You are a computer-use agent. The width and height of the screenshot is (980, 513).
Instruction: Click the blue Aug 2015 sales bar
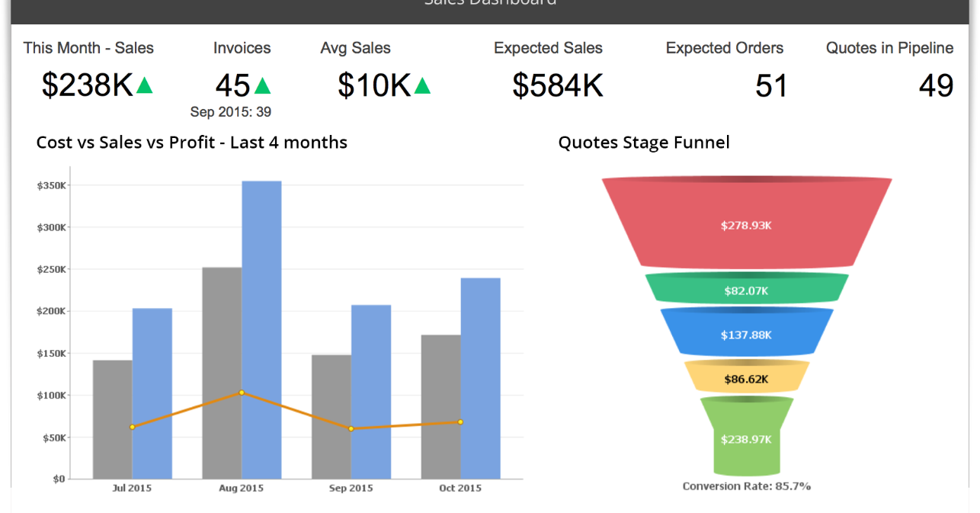(x=261, y=328)
